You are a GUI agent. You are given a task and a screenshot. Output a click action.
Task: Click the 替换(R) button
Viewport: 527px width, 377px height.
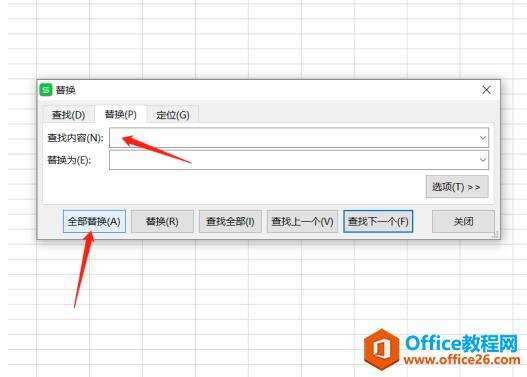click(162, 221)
